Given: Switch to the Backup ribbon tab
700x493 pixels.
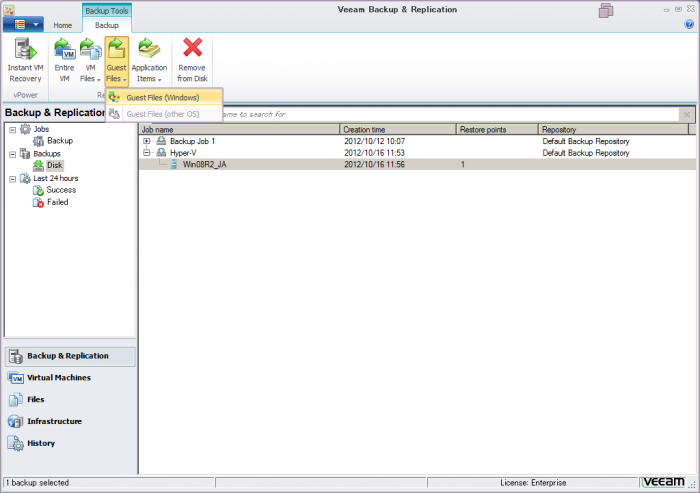Looking at the screenshot, I should (x=107, y=25).
